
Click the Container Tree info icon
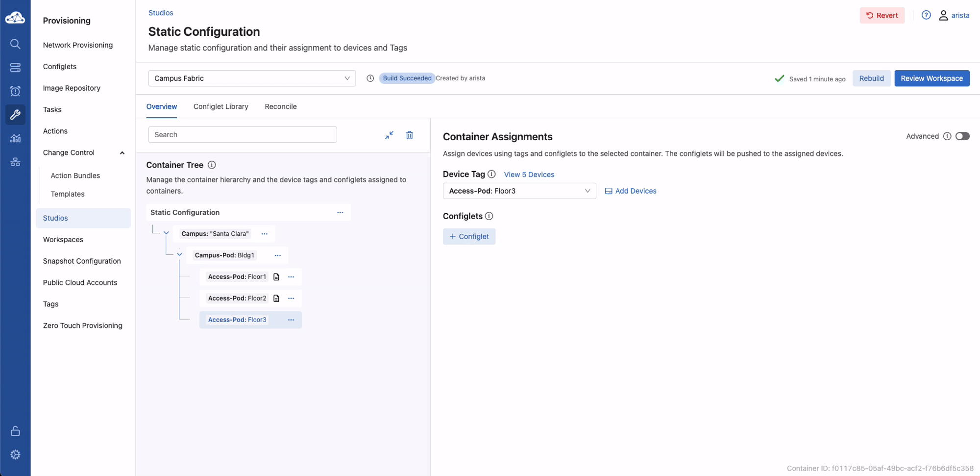tap(212, 165)
